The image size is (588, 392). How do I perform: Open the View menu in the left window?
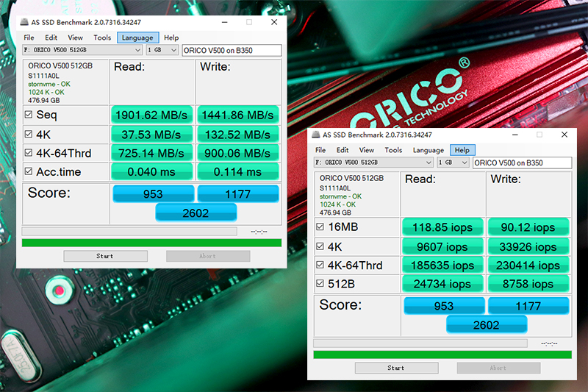[76, 38]
